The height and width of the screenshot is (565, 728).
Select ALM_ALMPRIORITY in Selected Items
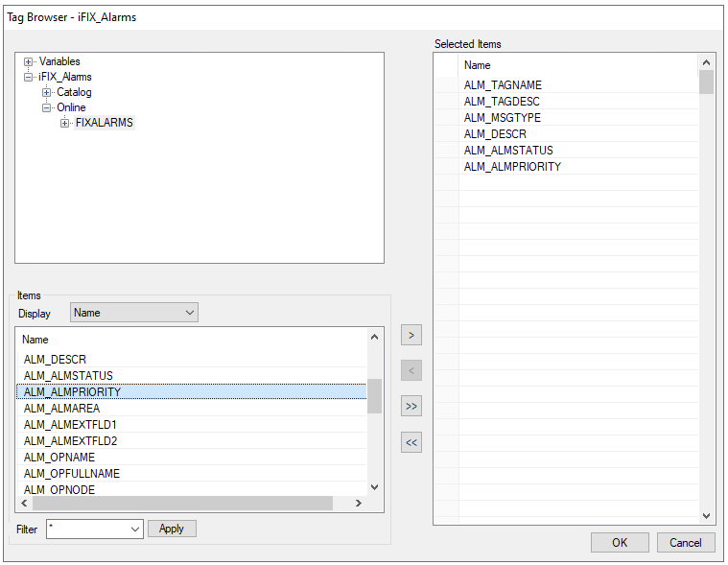[x=578, y=166]
